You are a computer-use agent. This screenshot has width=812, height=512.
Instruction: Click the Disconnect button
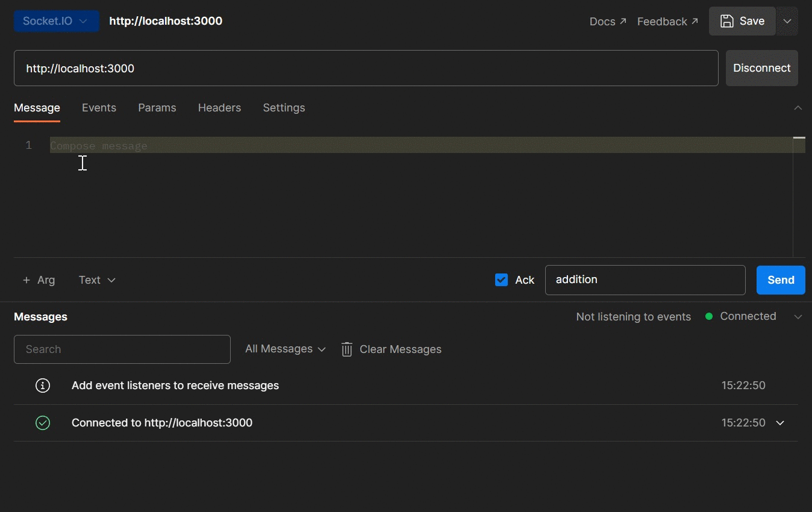click(x=761, y=67)
